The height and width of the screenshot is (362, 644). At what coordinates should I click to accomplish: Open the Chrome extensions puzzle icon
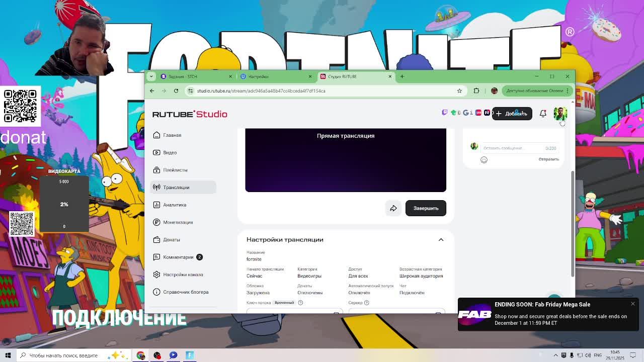pyautogui.click(x=476, y=91)
